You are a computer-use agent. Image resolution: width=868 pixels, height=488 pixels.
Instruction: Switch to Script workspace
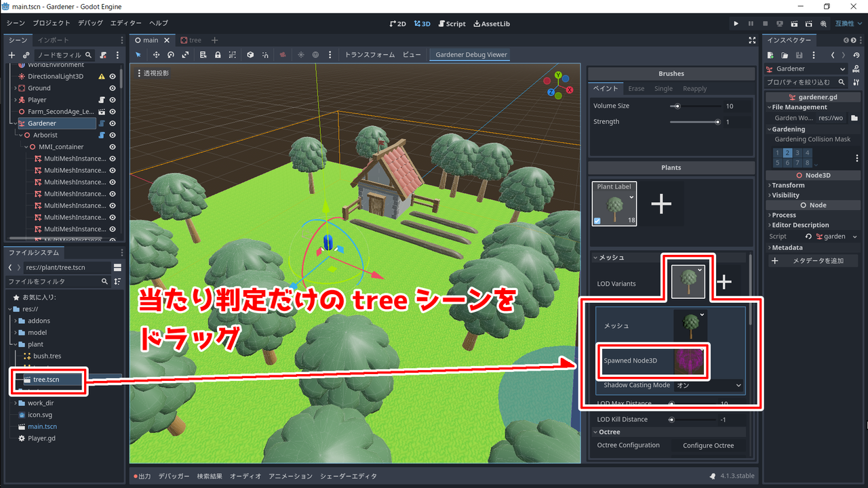[x=452, y=24]
